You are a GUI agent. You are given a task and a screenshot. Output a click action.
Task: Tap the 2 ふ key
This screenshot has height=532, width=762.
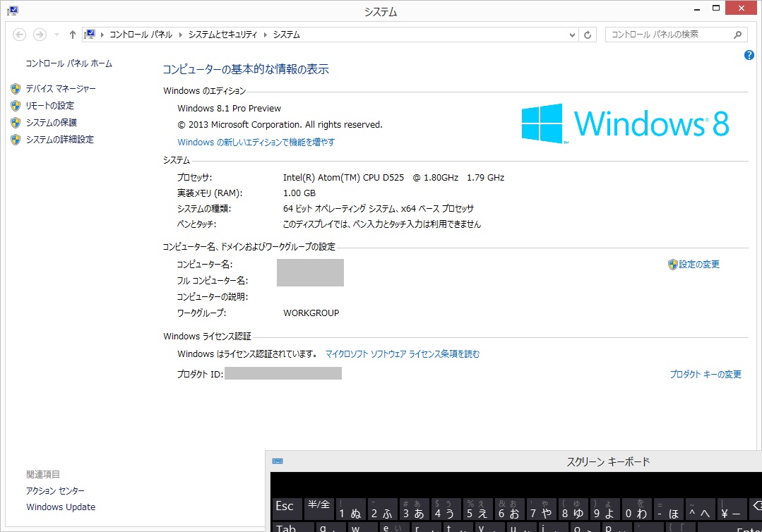click(x=382, y=509)
